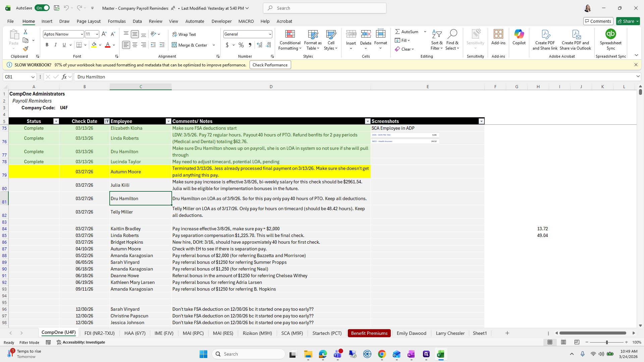The height and width of the screenshot is (362, 644).
Task: Apply the yellow fill color
Action: pyautogui.click(x=94, y=45)
